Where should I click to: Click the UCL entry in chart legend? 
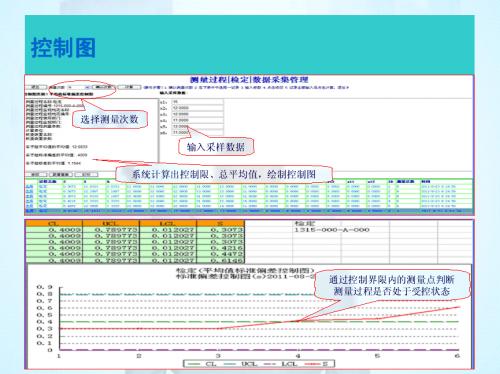pyautogui.click(x=241, y=364)
